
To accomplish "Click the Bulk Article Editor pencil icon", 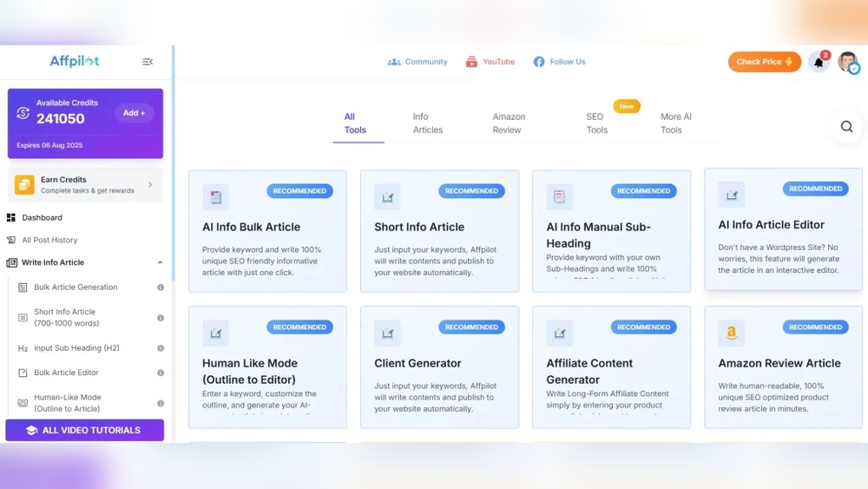I will [23, 373].
